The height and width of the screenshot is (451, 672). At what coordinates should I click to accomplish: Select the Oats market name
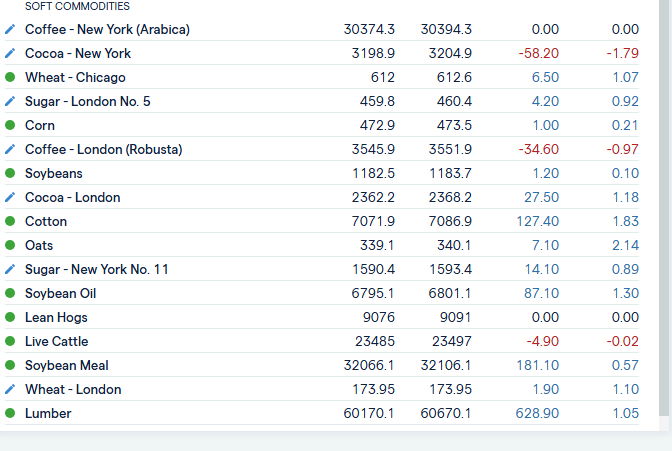click(x=39, y=245)
